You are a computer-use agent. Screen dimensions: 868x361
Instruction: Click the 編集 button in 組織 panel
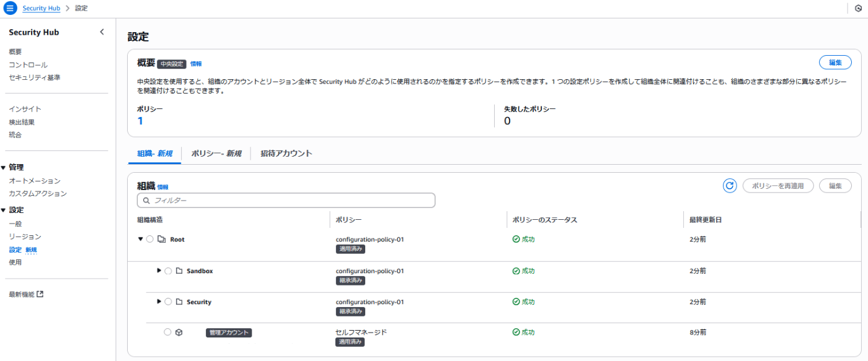835,186
